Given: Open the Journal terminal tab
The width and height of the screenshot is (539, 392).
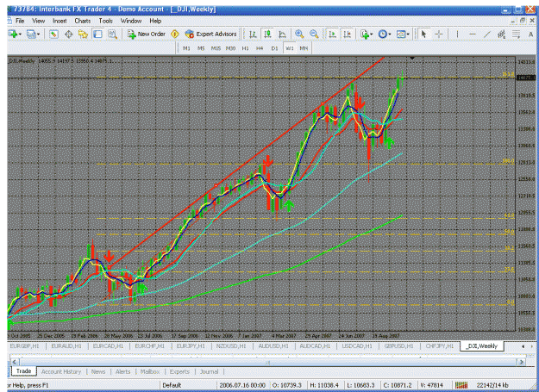Looking at the screenshot, I should coord(209,371).
